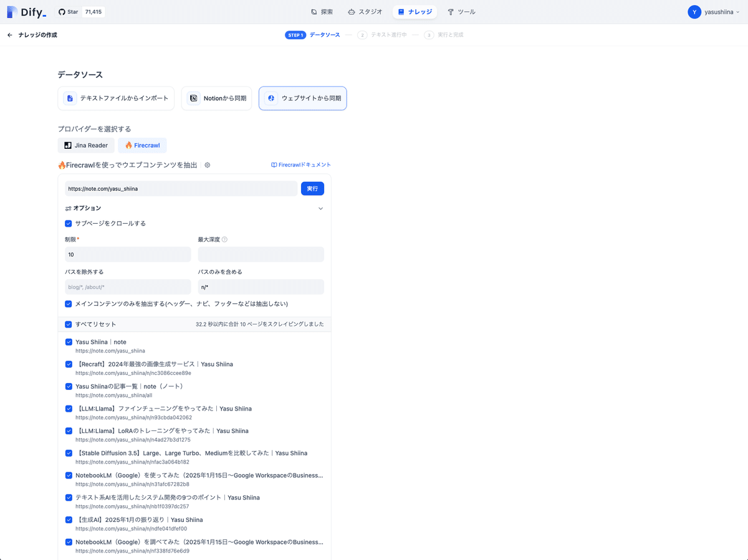Viewport: 748px width, 560px height.
Task: Select the ナレッジ tab
Action: [x=415, y=12]
